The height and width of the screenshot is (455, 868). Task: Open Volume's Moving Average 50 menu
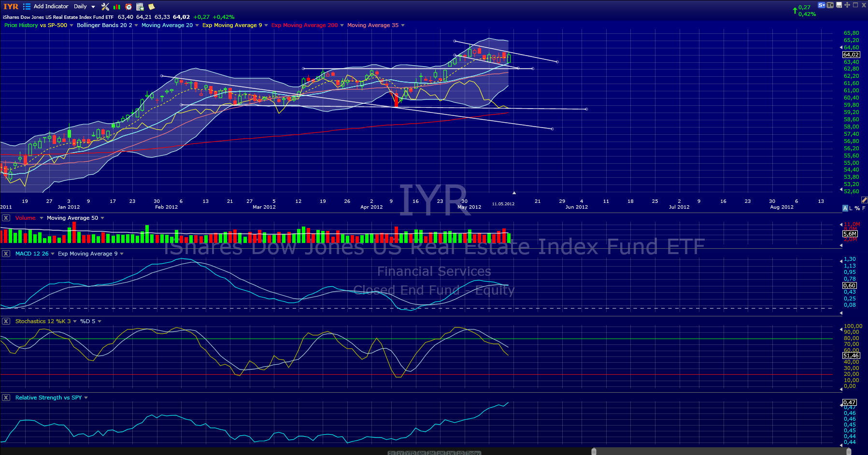click(102, 218)
